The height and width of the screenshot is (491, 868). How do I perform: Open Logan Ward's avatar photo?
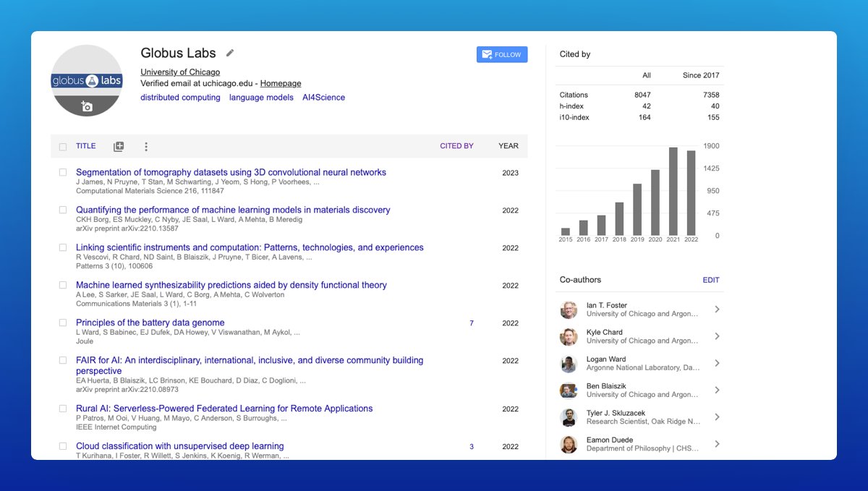569,363
